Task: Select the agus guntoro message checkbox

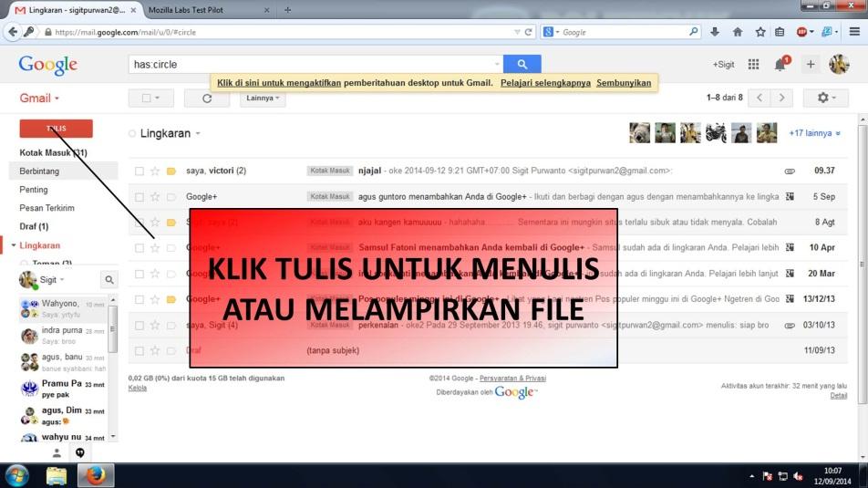Action: click(x=139, y=197)
